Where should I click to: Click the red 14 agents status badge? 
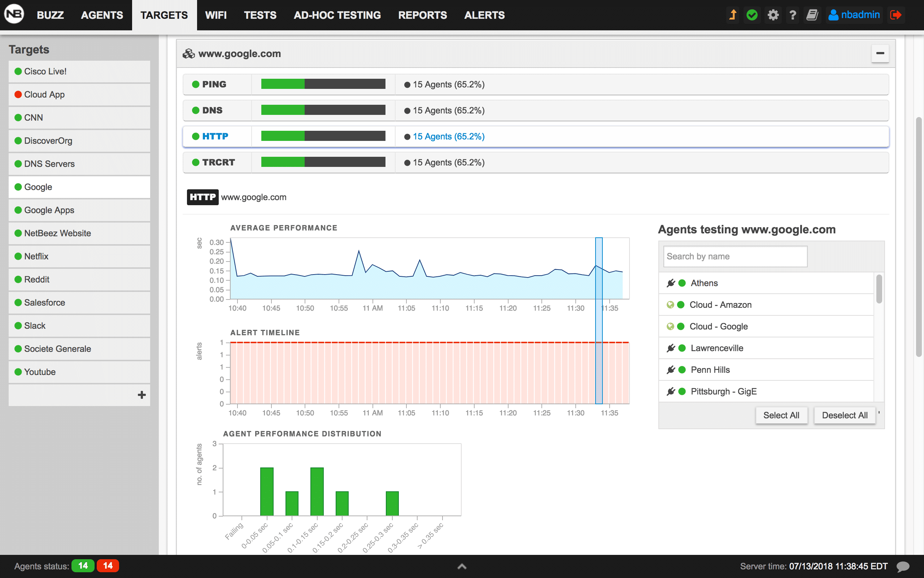(108, 566)
